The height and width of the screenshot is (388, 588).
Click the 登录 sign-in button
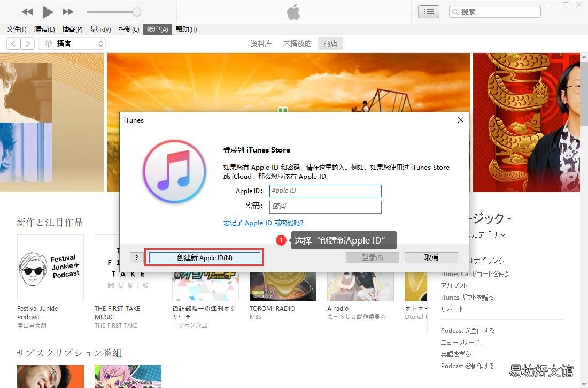(x=373, y=257)
